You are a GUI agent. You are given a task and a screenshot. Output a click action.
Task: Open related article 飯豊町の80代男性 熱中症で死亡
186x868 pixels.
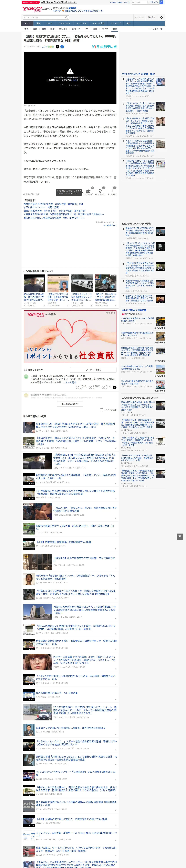pos(54,211)
